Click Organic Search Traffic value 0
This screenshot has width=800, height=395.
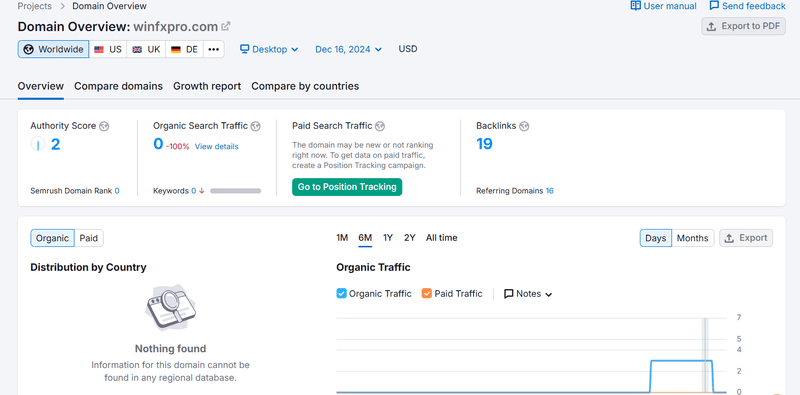tap(158, 144)
